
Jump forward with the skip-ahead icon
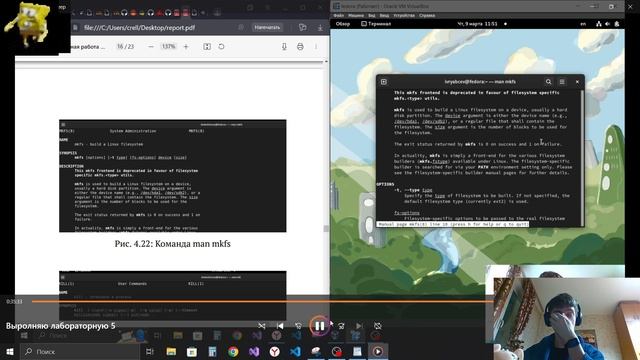[341, 326]
